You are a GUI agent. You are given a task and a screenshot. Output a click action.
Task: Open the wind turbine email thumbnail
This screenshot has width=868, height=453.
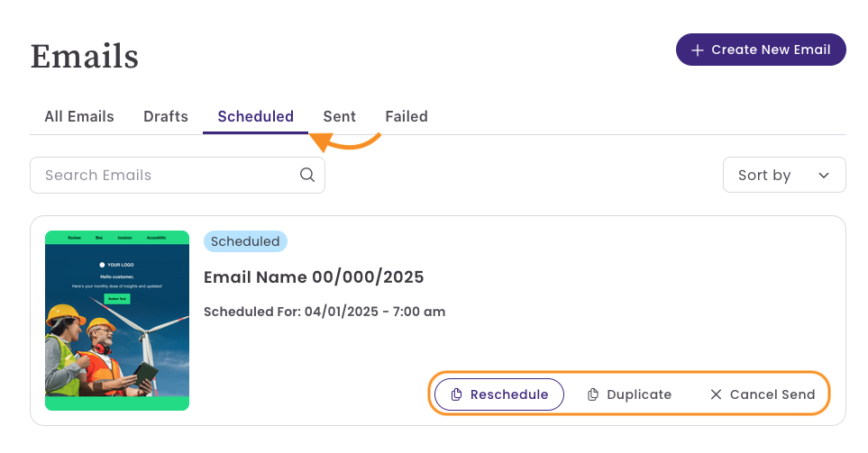click(x=117, y=321)
